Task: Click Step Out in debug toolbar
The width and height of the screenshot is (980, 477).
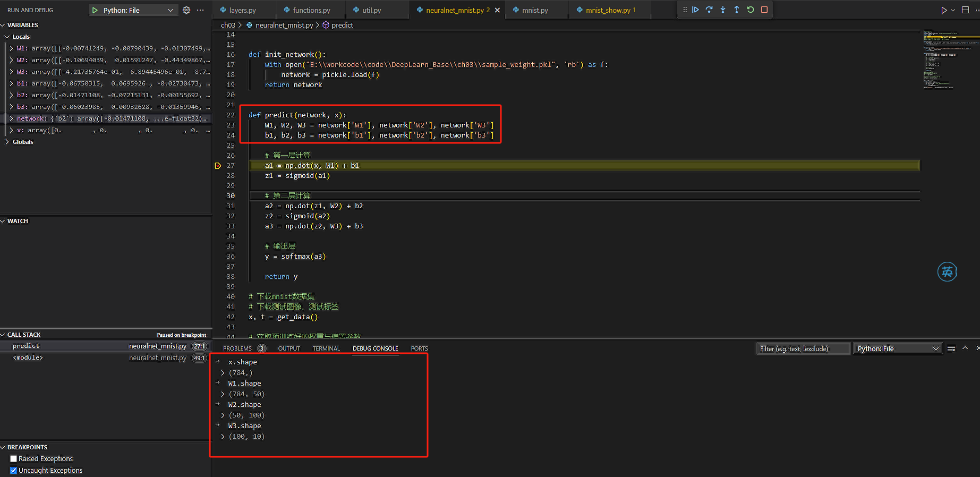Action: tap(737, 10)
